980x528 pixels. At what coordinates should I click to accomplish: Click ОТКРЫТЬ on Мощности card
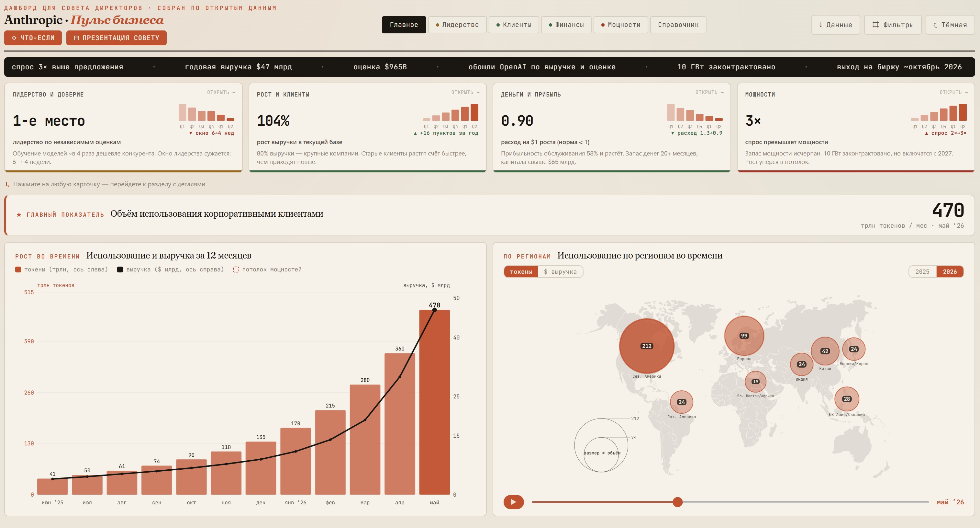(x=954, y=92)
